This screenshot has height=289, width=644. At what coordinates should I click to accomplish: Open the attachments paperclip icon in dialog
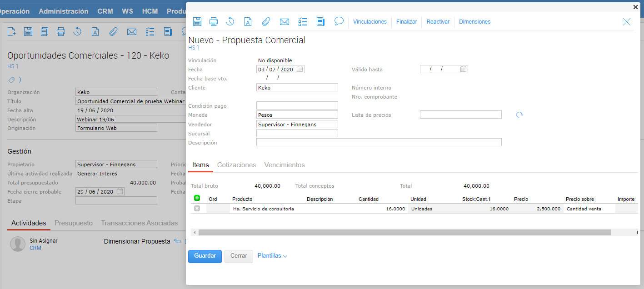(266, 21)
